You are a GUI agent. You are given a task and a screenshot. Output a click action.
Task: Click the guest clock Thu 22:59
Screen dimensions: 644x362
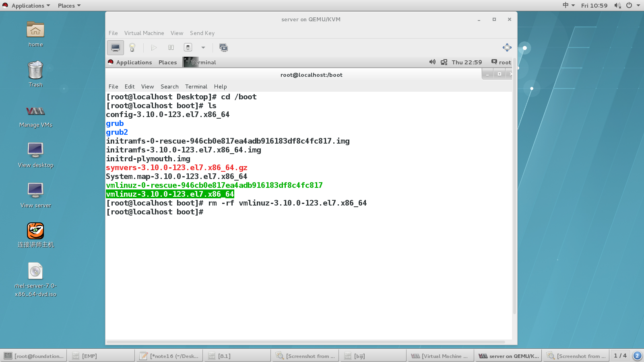click(467, 62)
